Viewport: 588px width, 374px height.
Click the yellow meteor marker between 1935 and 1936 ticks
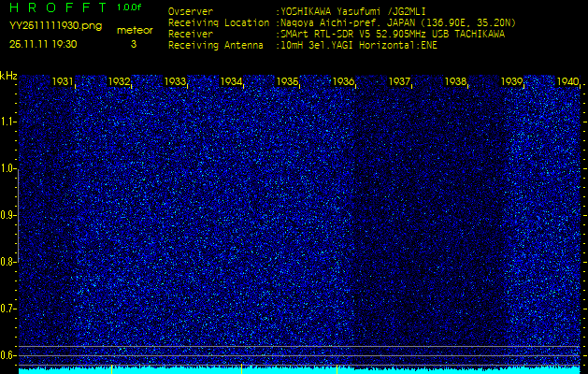point(337,369)
